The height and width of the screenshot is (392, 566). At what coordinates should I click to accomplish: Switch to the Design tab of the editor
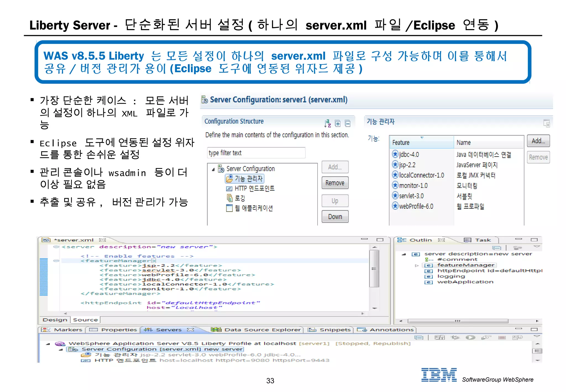55,320
